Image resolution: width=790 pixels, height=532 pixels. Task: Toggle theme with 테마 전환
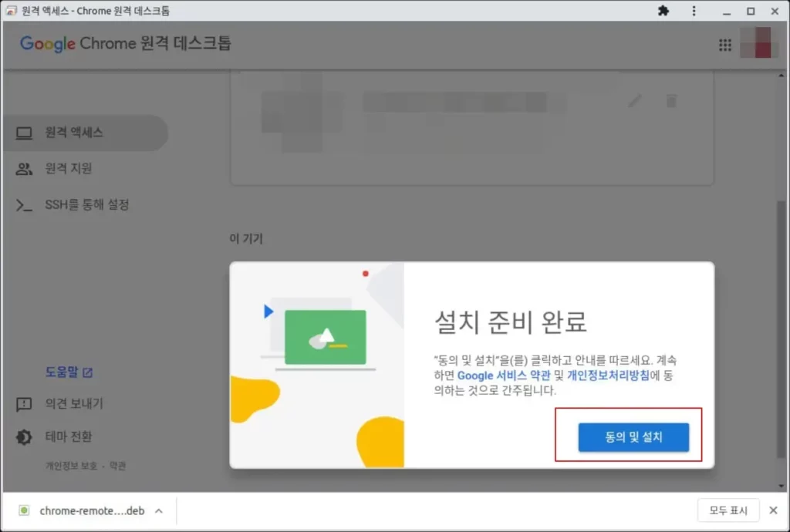click(69, 436)
